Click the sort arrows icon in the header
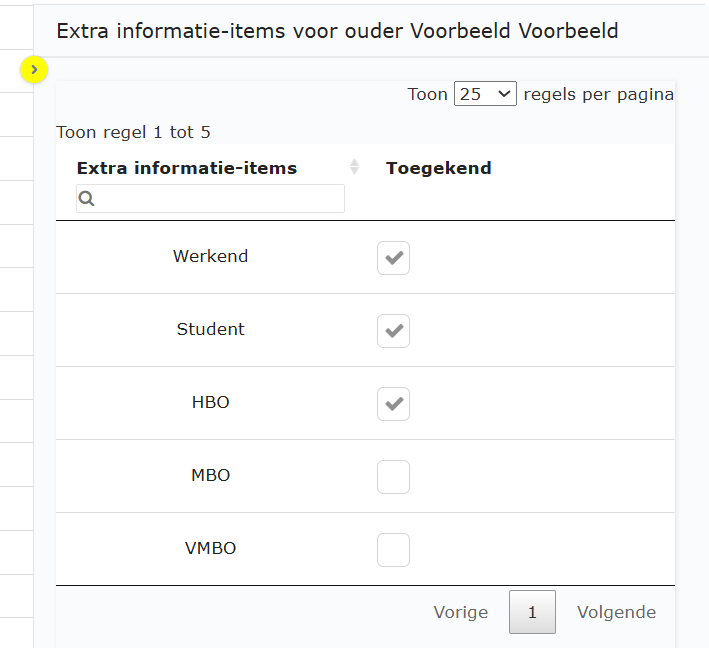 pyautogui.click(x=354, y=167)
